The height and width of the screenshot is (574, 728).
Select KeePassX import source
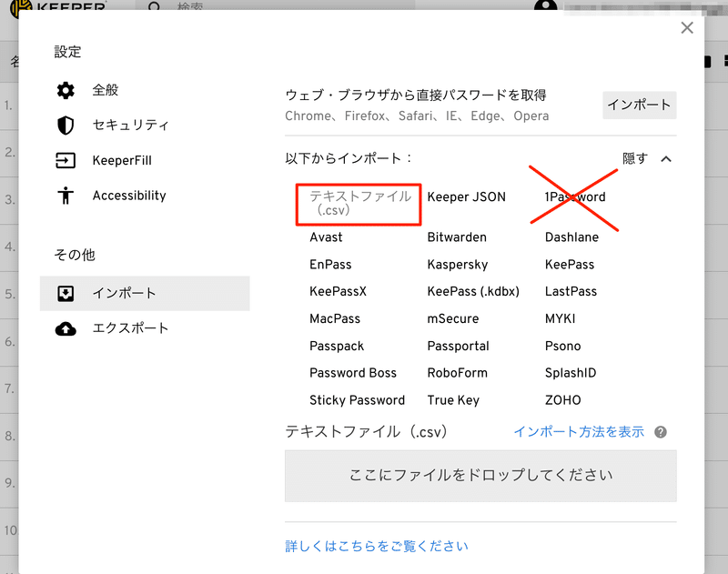point(338,292)
